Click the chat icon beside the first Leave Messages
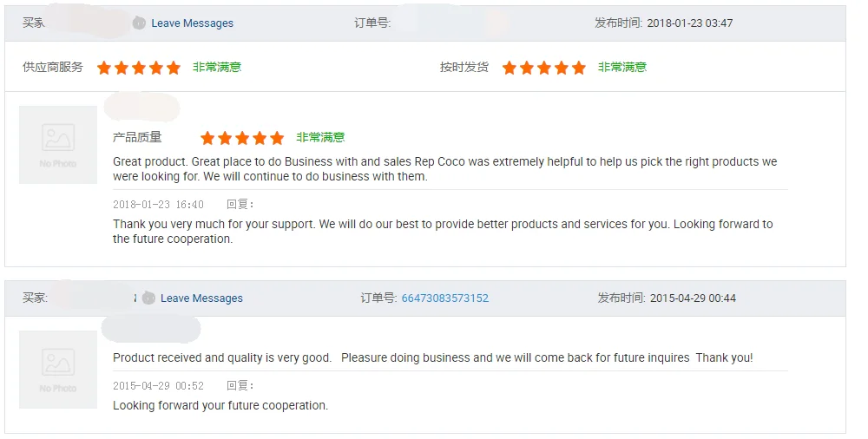 coord(139,23)
